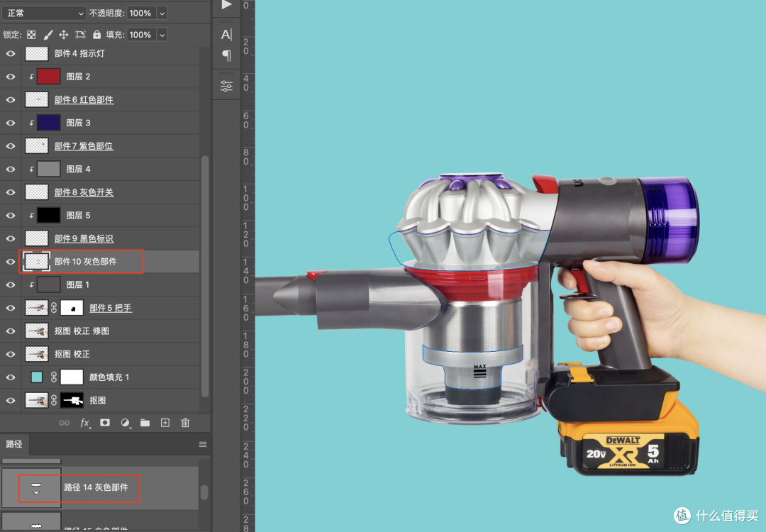Hide the 部件 7 紫色部位 layer

click(10, 146)
